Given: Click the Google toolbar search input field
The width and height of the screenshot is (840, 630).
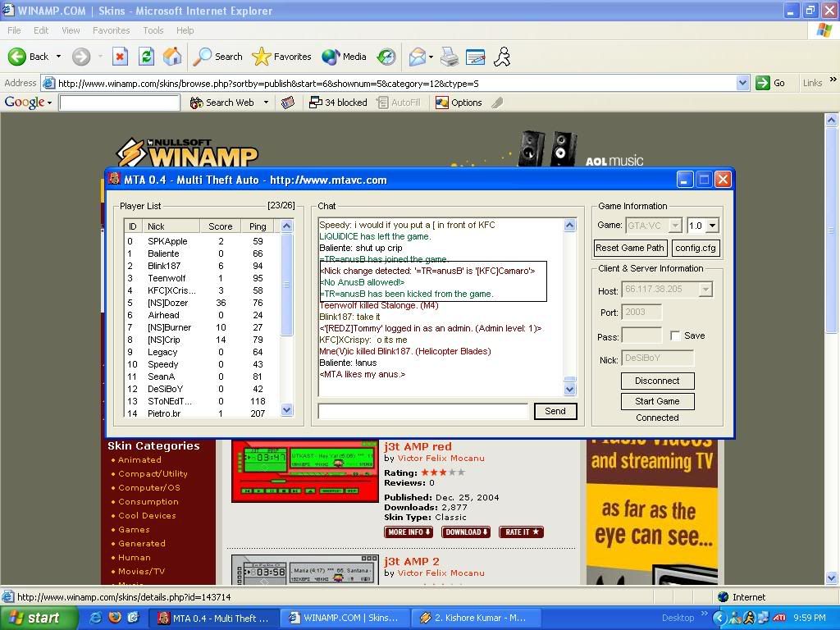Looking at the screenshot, I should 120,103.
